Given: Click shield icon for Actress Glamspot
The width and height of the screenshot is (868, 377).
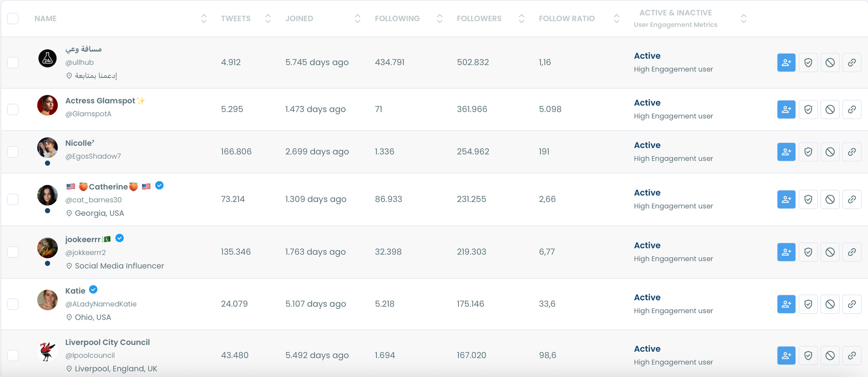Looking at the screenshot, I should pos(808,109).
